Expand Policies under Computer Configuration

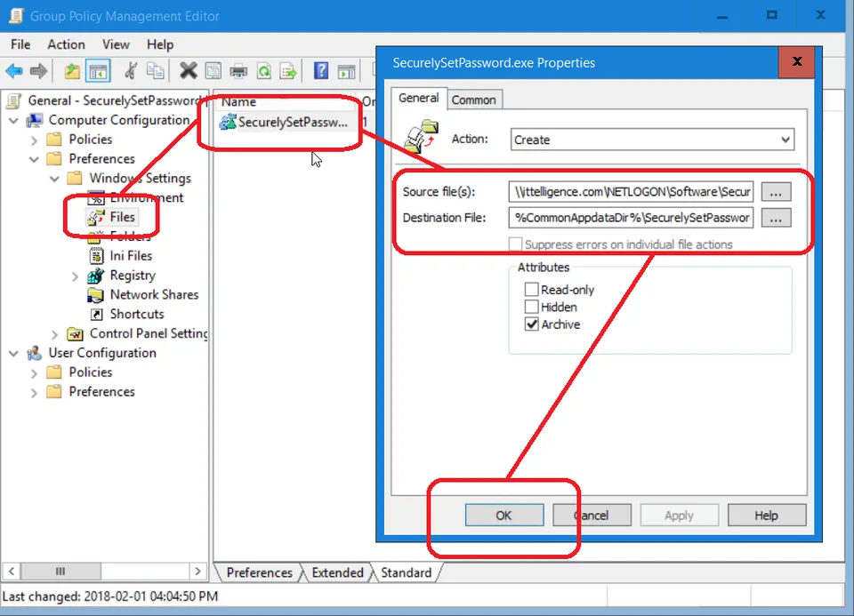pos(34,140)
